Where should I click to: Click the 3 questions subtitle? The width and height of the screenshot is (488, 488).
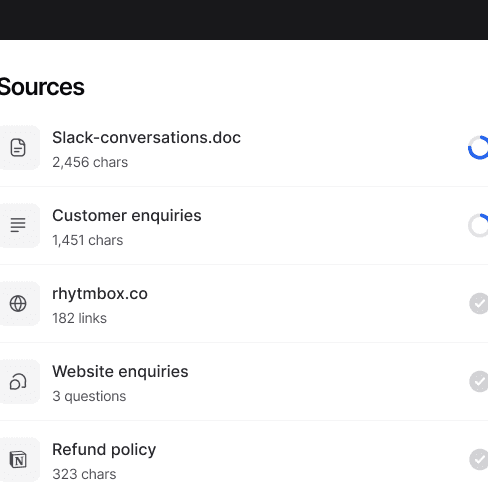point(89,396)
